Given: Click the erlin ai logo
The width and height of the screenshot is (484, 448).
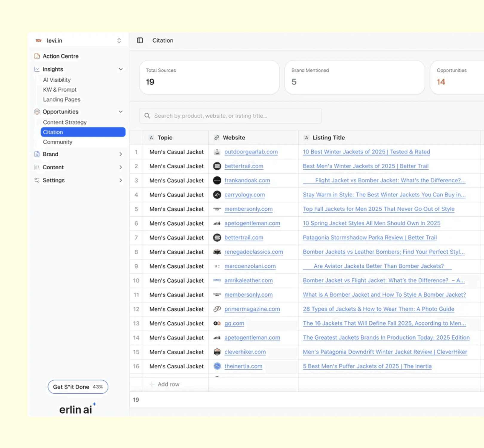Looking at the screenshot, I should click(x=77, y=409).
